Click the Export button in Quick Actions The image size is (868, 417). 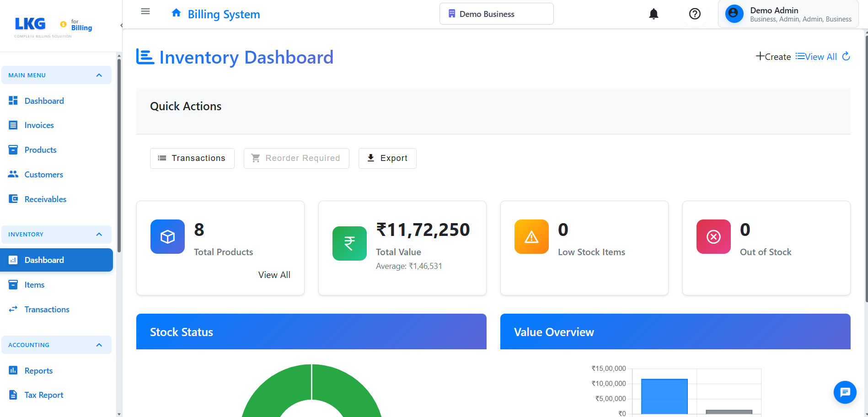(387, 158)
